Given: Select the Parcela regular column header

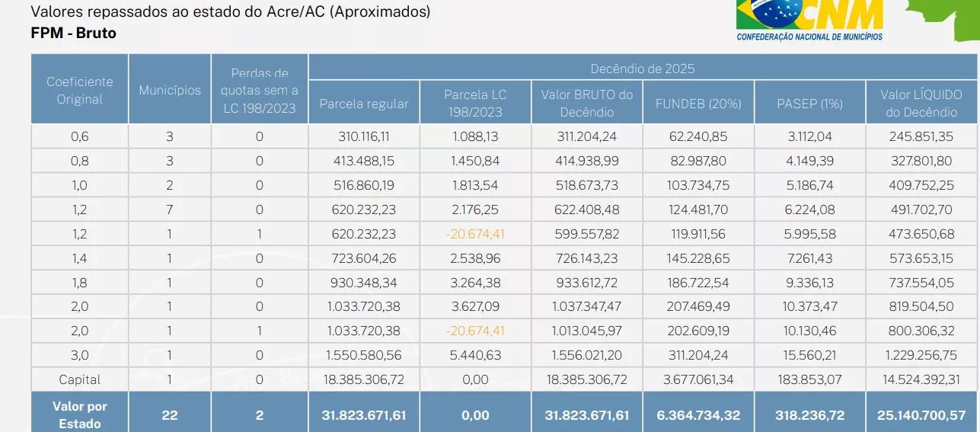Looking at the screenshot, I should click(x=364, y=104).
